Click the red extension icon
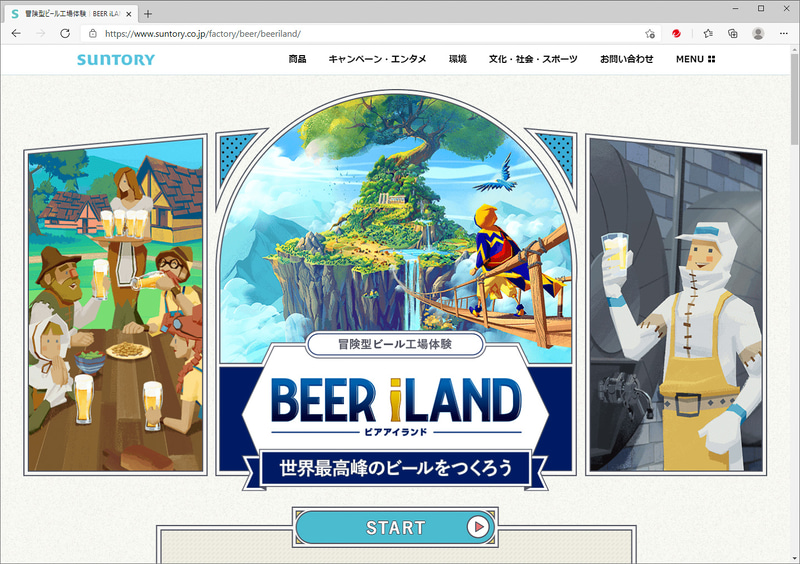800x564 pixels. [677, 34]
